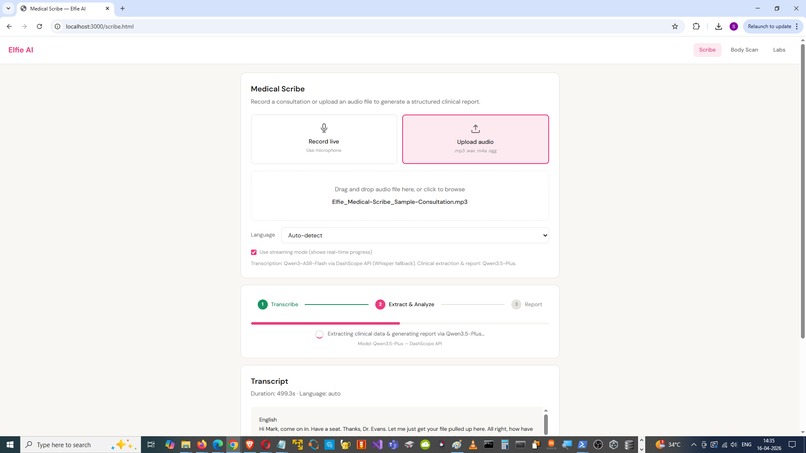Choose the Record live option
806x453 pixels.
click(324, 139)
